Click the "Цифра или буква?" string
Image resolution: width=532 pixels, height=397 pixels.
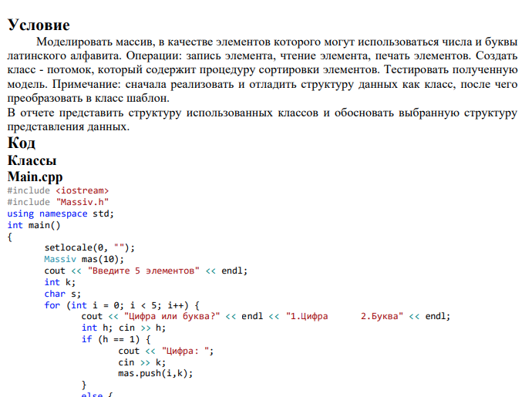click(172, 316)
